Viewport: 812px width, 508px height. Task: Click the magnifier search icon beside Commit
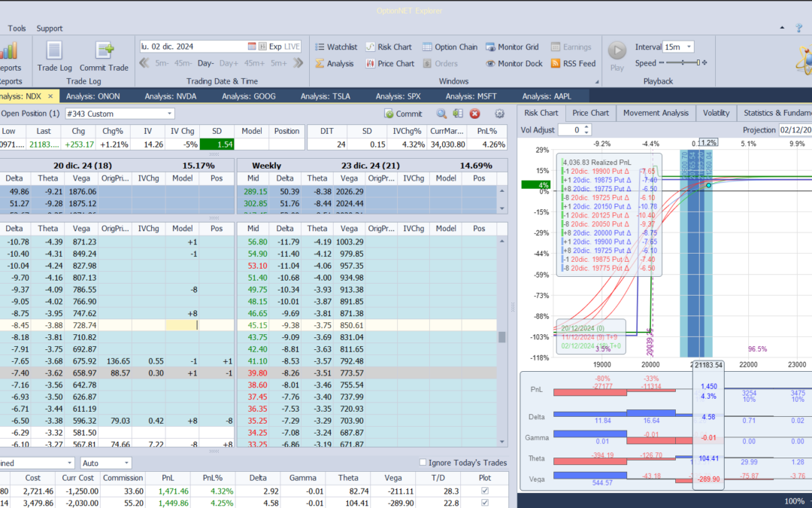441,114
